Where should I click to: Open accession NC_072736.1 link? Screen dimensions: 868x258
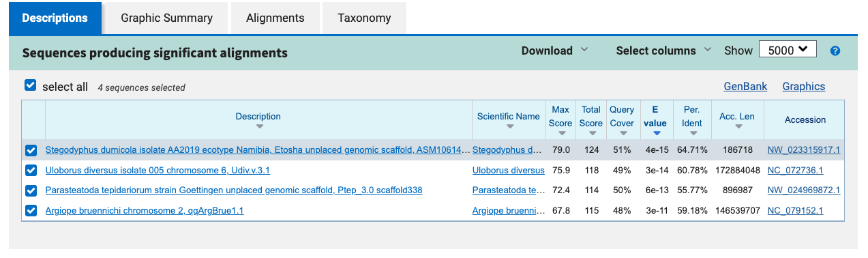click(795, 170)
